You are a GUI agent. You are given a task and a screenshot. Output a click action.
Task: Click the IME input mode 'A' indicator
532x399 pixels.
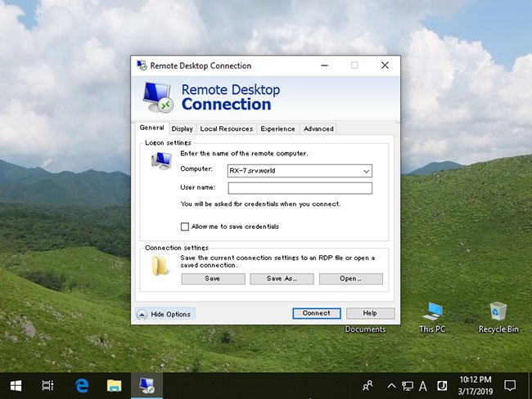pos(423,386)
